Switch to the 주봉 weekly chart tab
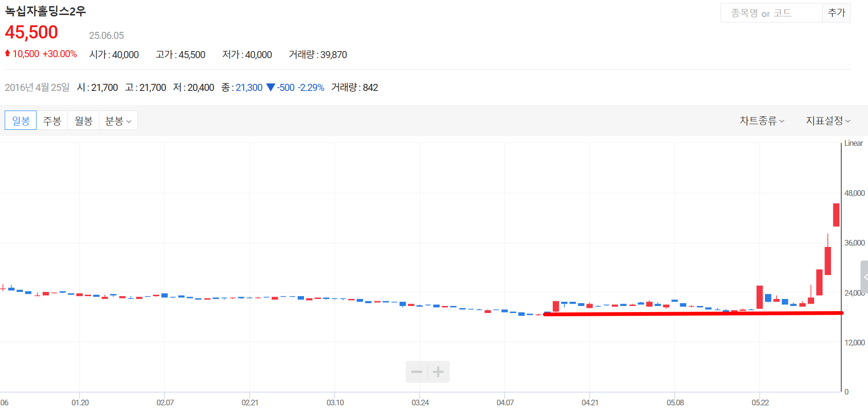868x410 pixels. point(52,120)
